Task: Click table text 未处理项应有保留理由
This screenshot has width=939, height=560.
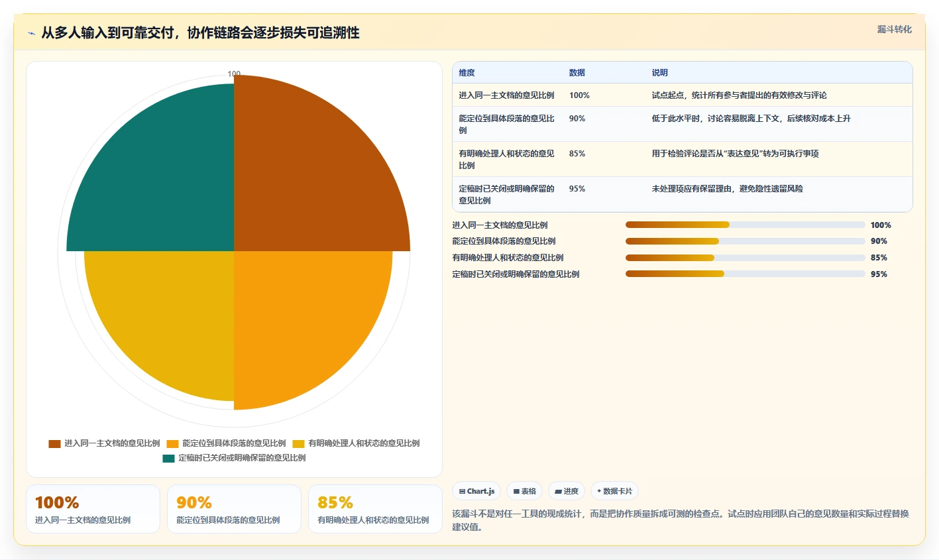Action: point(692,189)
